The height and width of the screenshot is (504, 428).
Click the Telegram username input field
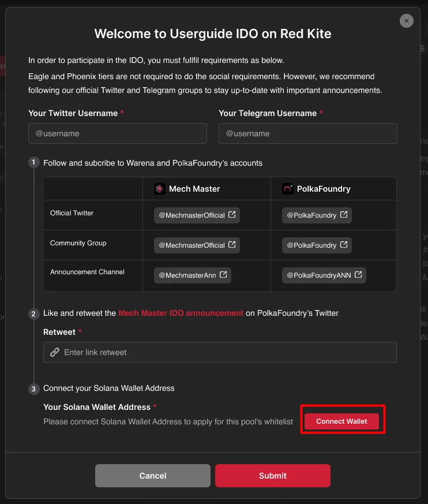(308, 133)
